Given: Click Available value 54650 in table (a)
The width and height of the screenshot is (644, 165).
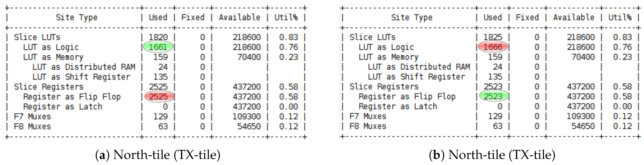Looking at the screenshot, I should [249, 126].
